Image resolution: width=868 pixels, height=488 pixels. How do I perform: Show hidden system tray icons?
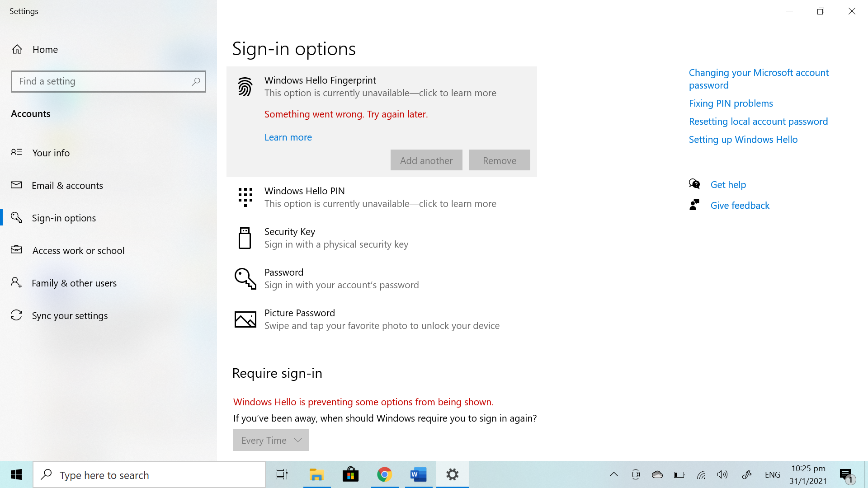(614, 474)
